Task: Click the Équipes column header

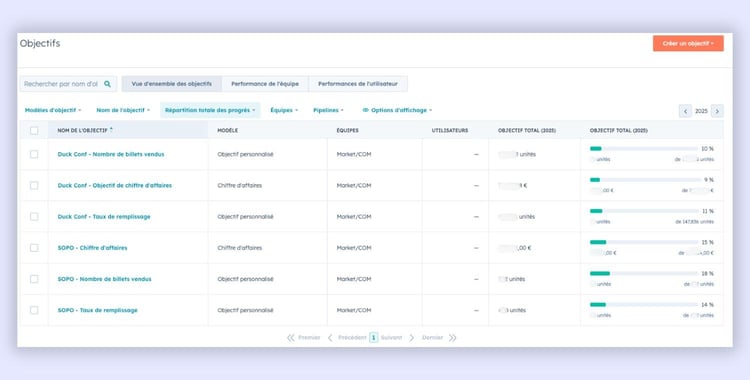Action: click(x=347, y=130)
